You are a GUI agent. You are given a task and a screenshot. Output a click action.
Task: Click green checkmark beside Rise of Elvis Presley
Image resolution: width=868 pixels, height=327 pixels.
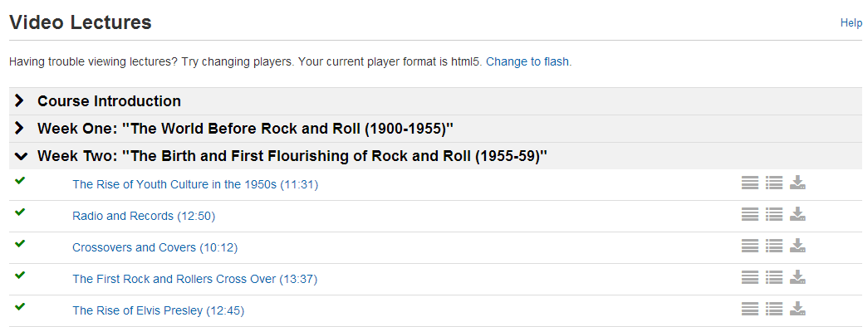point(20,306)
